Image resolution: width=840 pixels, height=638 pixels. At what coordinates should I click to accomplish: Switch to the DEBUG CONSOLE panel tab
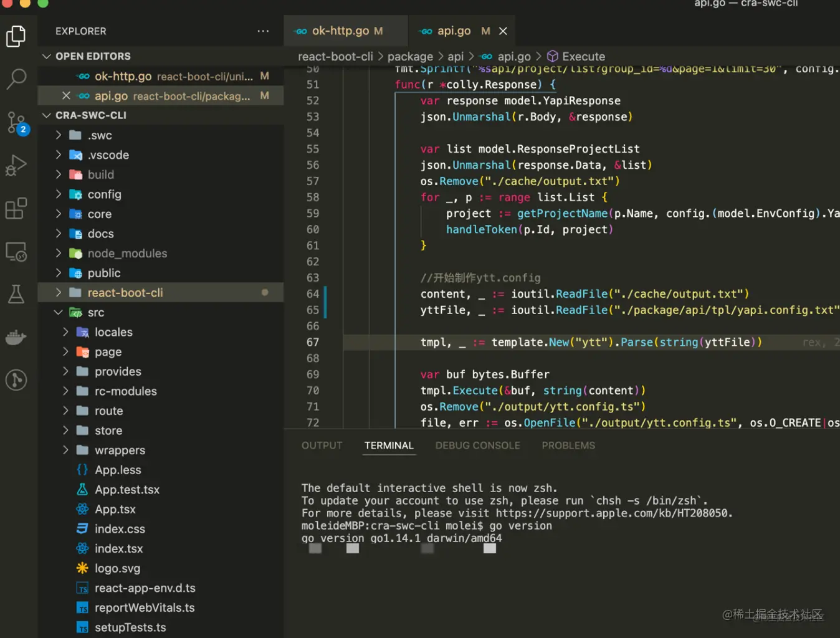pyautogui.click(x=477, y=445)
